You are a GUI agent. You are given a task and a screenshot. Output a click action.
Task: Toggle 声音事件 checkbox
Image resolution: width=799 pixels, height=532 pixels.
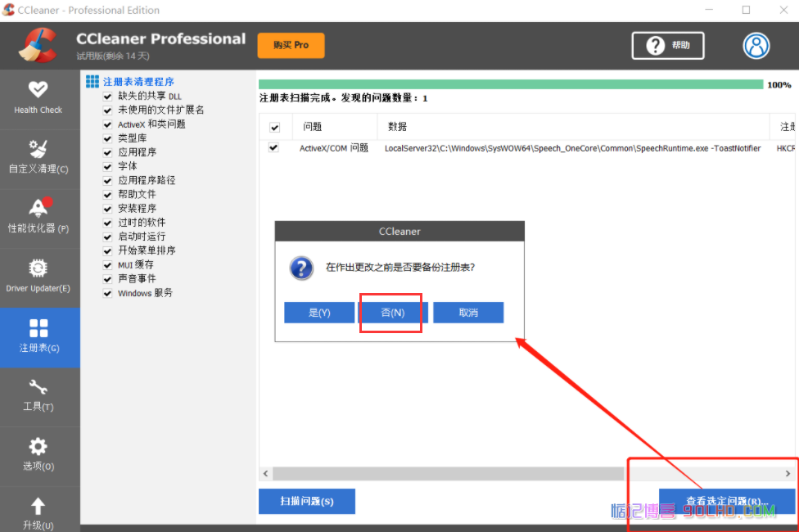pos(107,279)
